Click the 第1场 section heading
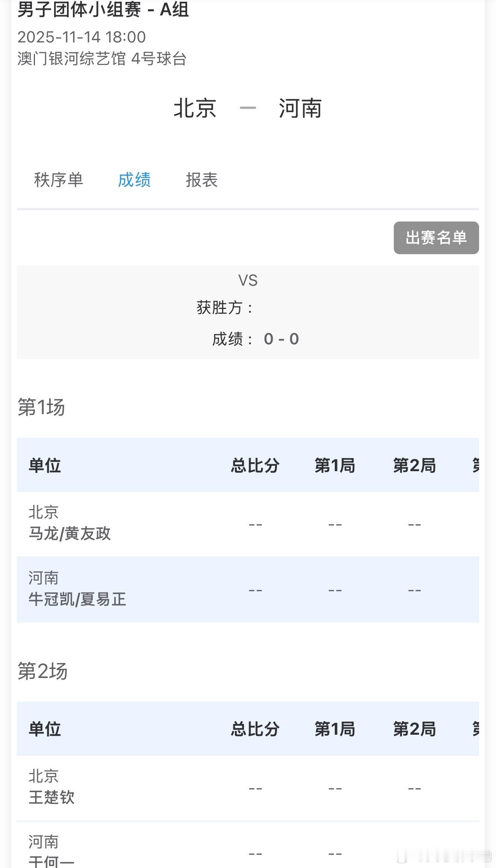This screenshot has width=496, height=868. [x=41, y=407]
